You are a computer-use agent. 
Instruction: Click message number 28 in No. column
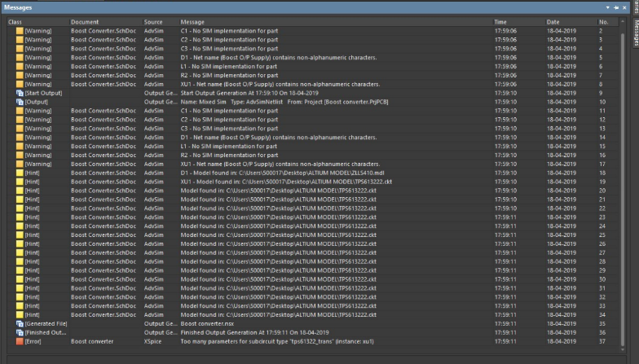click(x=602, y=261)
